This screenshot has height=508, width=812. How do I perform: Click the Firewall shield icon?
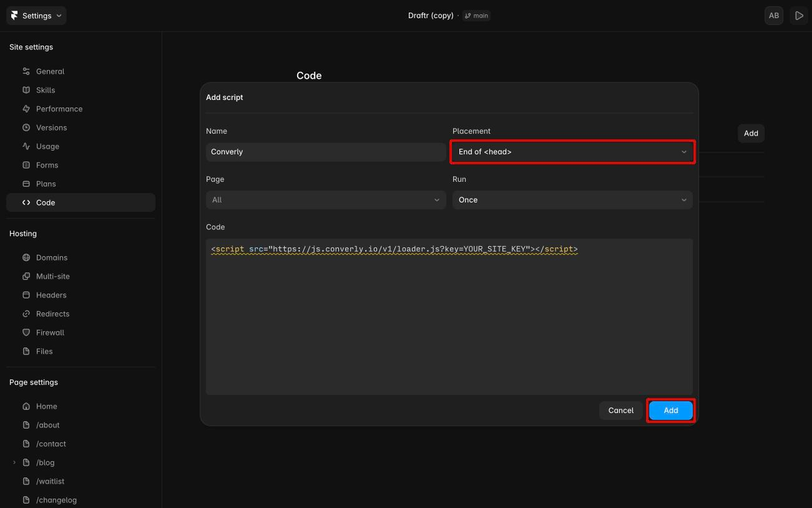tap(26, 332)
